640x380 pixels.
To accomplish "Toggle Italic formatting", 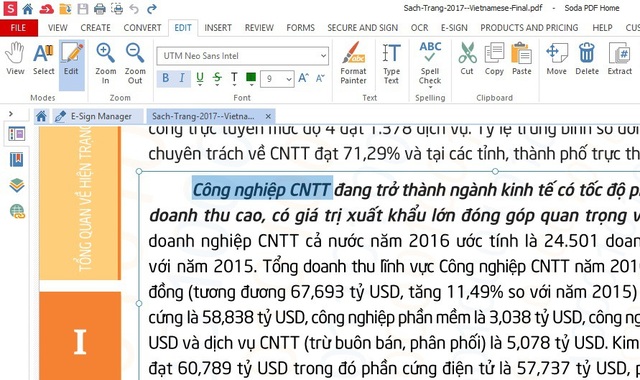I will pos(182,78).
